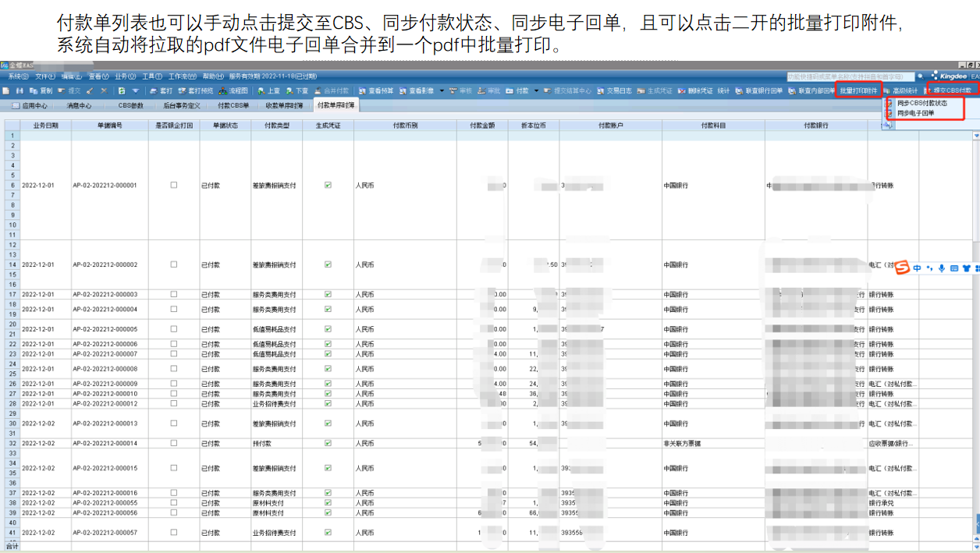Toggle 生成凭证 checkbox for AP-02-202212-000005

pos(328,329)
